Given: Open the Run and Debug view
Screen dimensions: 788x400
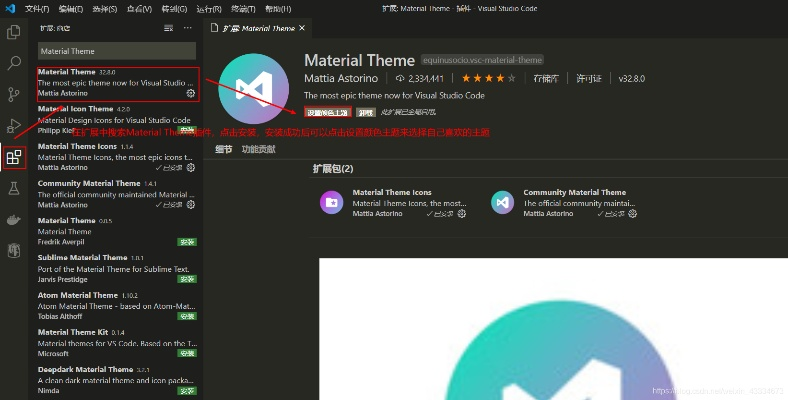Looking at the screenshot, I should pos(14,125).
